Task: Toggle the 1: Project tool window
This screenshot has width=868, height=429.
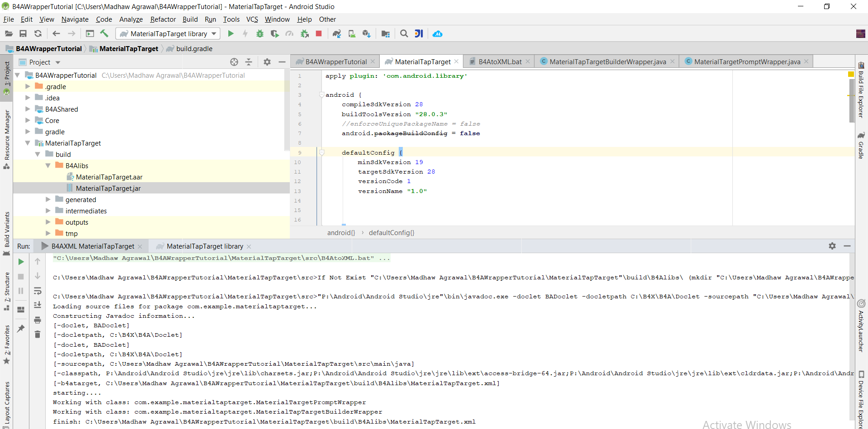Action: (7, 78)
